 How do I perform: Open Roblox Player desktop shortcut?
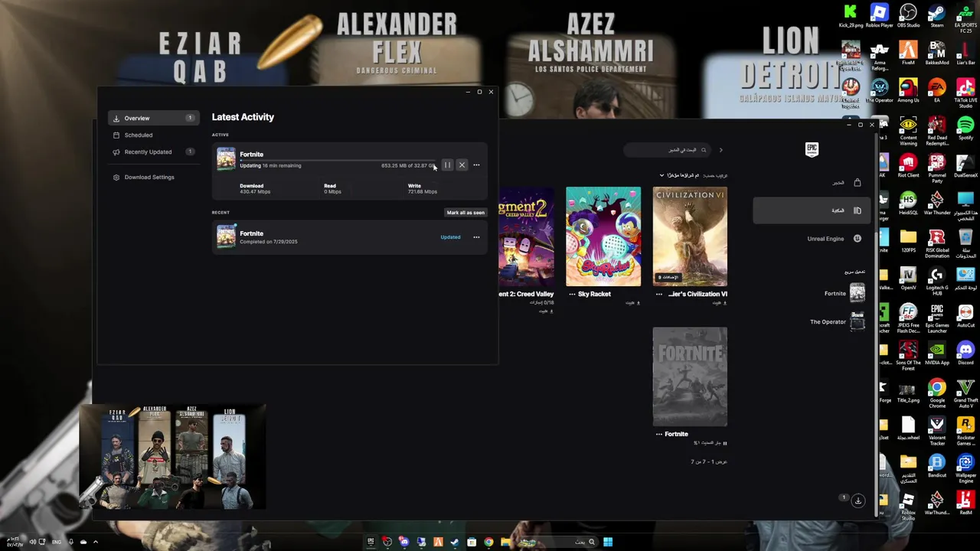[x=879, y=16]
